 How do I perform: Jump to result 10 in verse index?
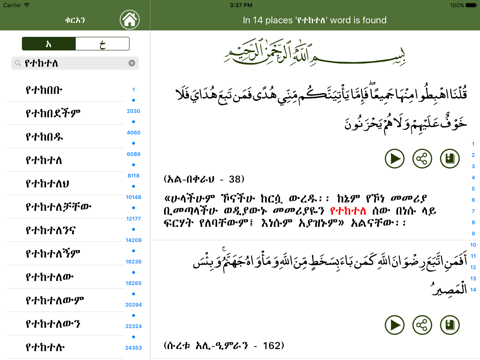point(473,245)
